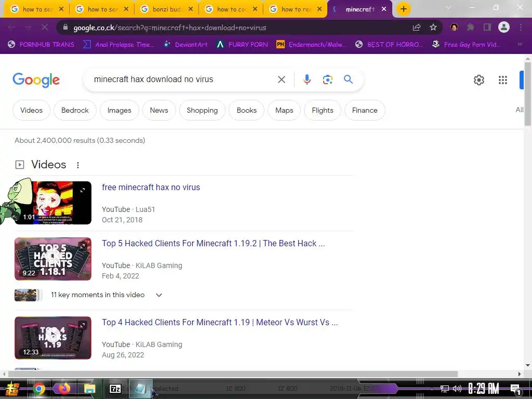Open the tab search dropdown chevron
This screenshot has height=399, width=532.
[448, 7]
